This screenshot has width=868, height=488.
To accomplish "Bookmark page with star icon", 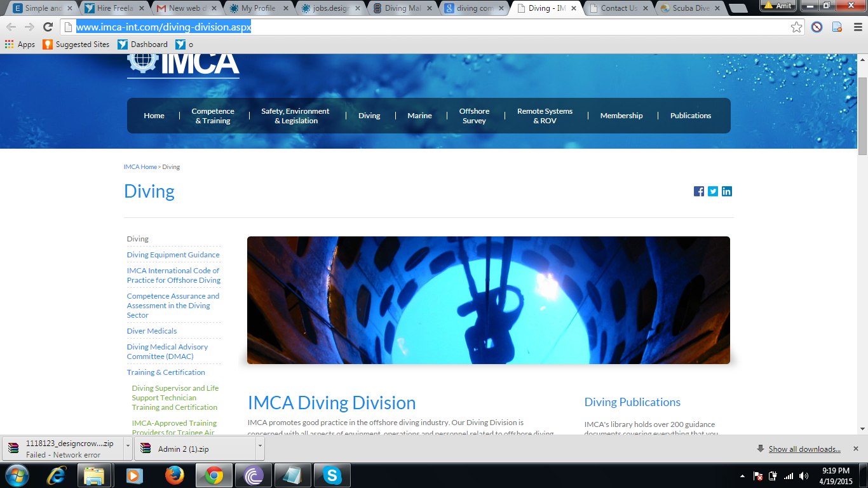I will click(796, 27).
